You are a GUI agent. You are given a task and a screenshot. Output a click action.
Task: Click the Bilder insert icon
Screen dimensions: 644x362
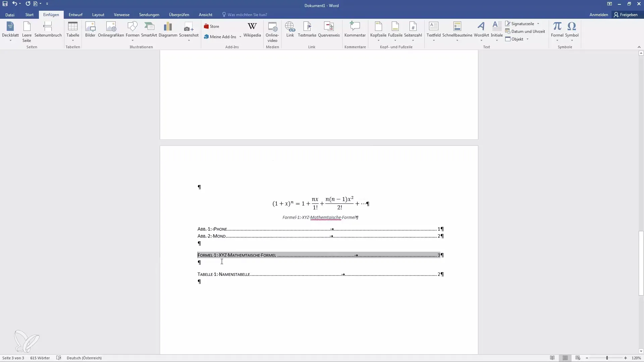[x=90, y=29]
